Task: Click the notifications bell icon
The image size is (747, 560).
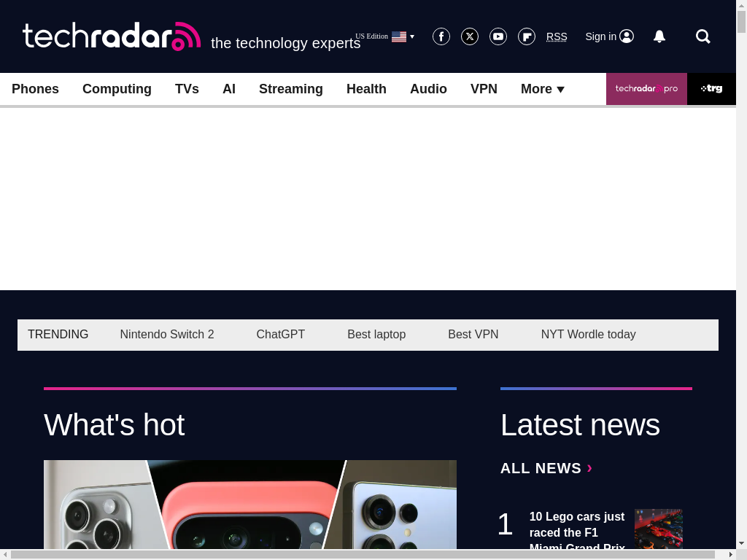Action: (x=659, y=36)
